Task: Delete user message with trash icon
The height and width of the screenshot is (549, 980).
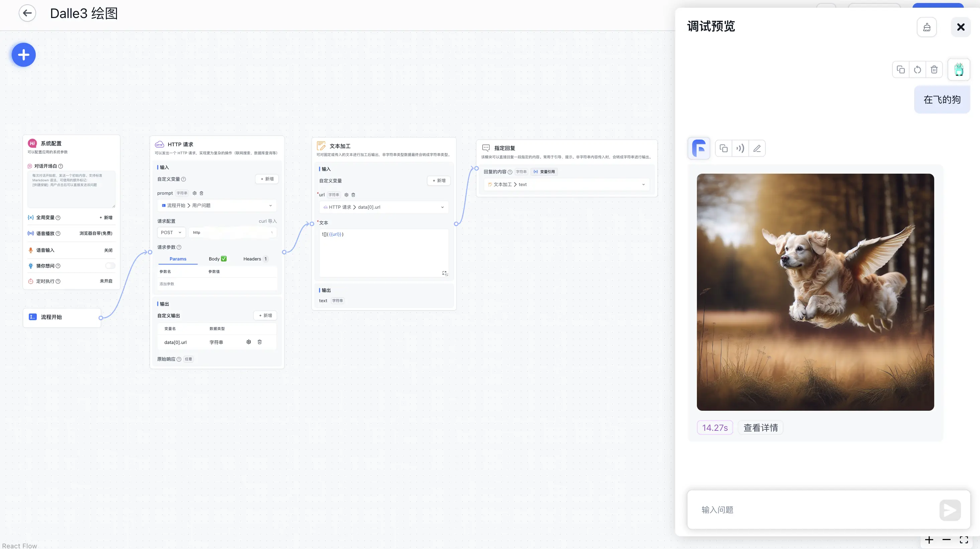Action: (x=934, y=69)
